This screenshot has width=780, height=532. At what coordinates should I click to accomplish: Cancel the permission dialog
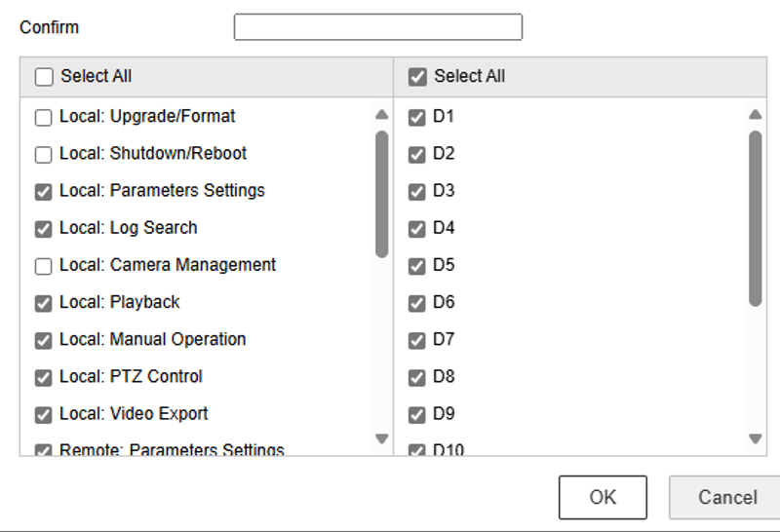(x=727, y=498)
